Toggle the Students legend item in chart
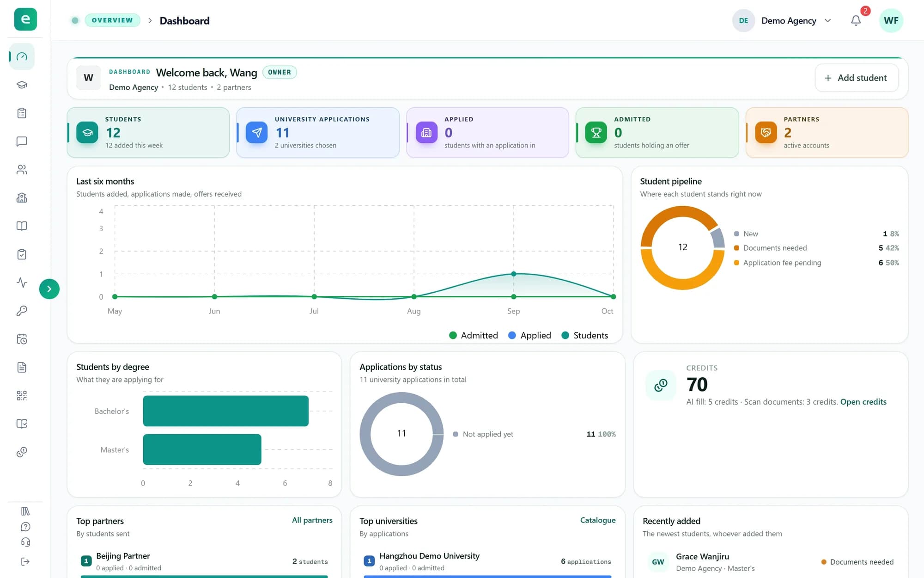Screen dimensions: 924x578 tap(585, 335)
